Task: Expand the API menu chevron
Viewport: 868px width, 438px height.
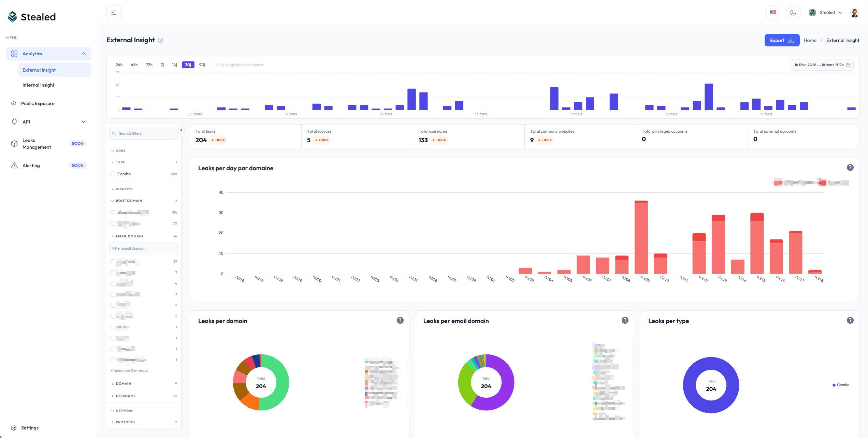Action: point(84,122)
